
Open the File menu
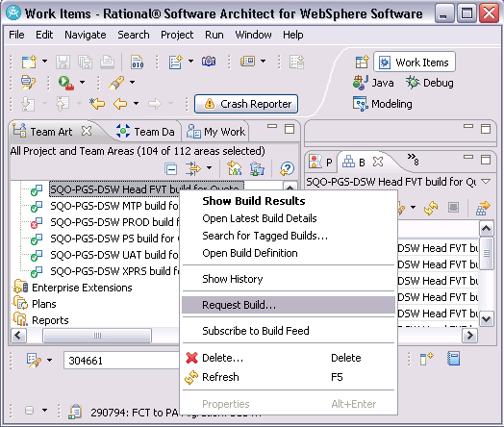tap(16, 35)
